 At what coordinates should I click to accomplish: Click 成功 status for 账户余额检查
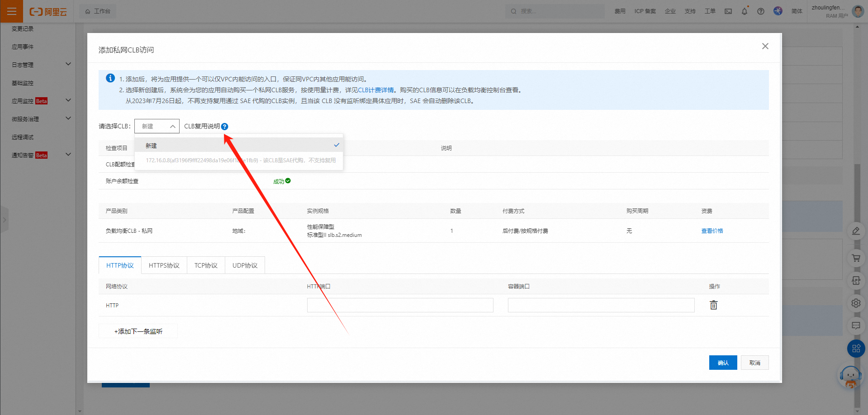click(x=282, y=181)
